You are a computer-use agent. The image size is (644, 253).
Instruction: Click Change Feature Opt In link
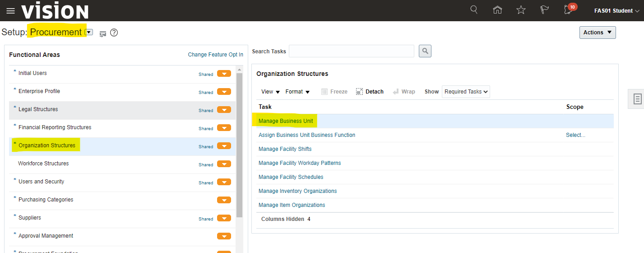coord(215,55)
